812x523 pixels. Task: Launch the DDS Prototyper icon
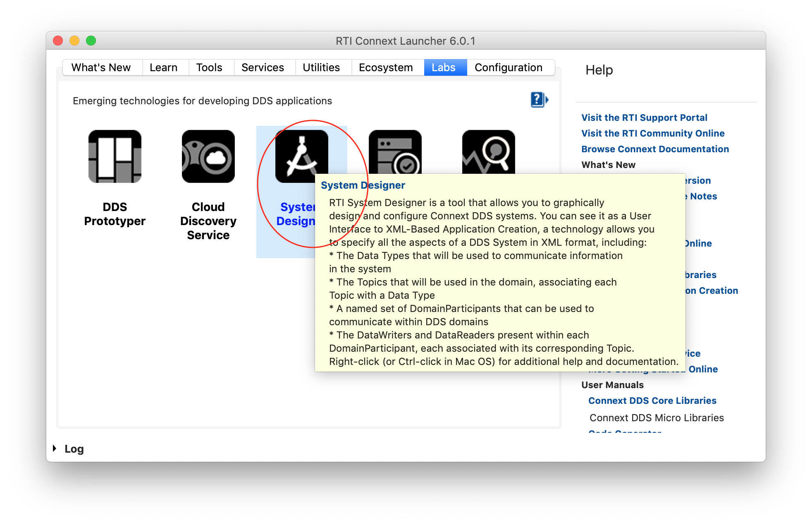coord(115,156)
